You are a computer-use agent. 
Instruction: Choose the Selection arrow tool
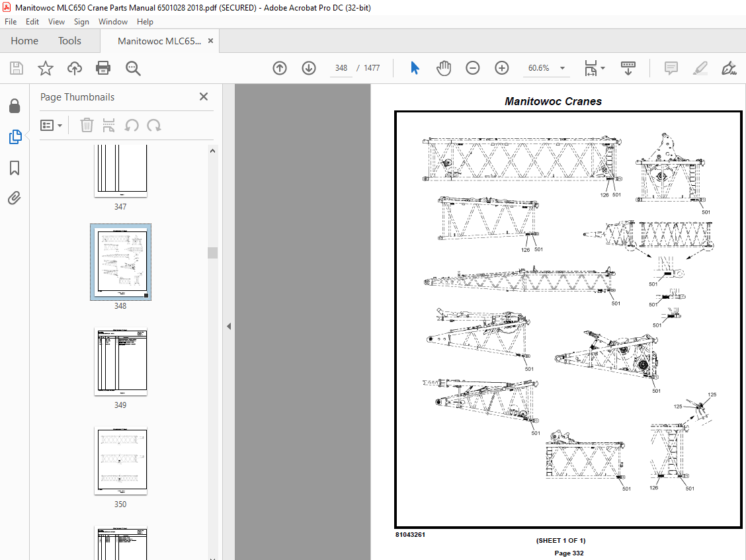pyautogui.click(x=415, y=68)
